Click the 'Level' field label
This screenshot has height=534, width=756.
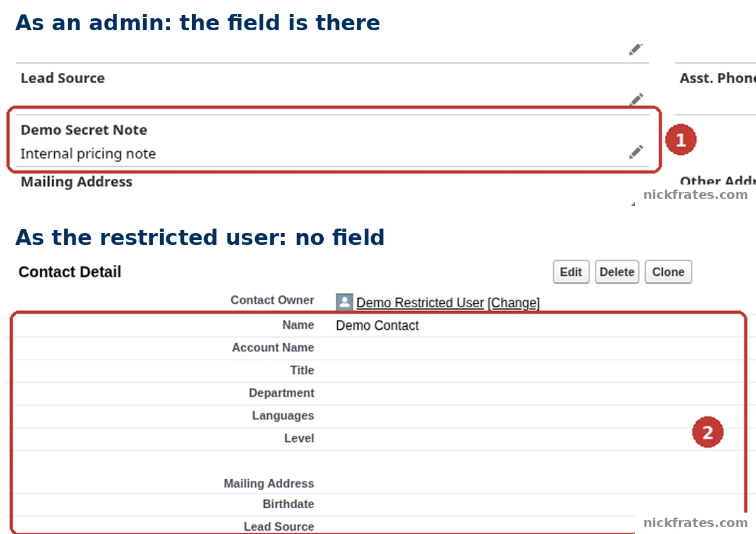[299, 438]
